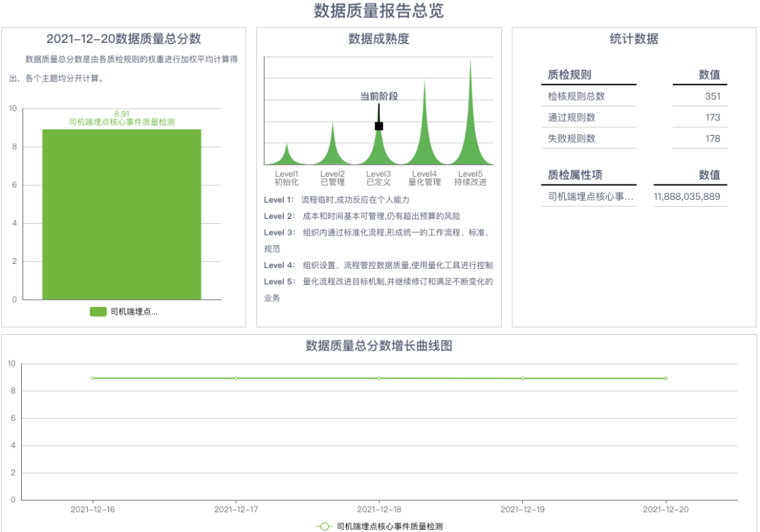Click the 2021-12-20 date on the x-axis

click(666, 509)
